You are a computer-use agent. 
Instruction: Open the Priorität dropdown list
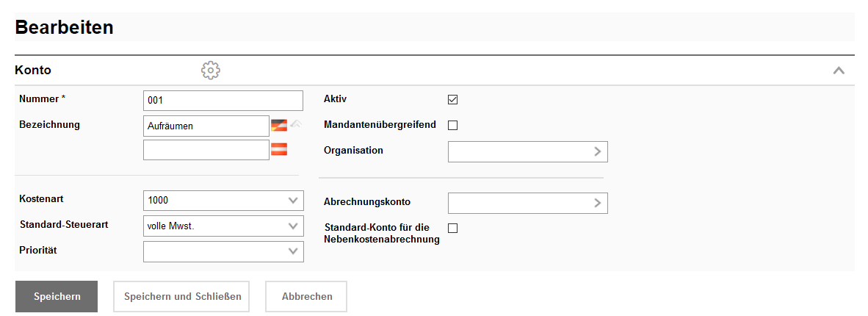tap(293, 251)
